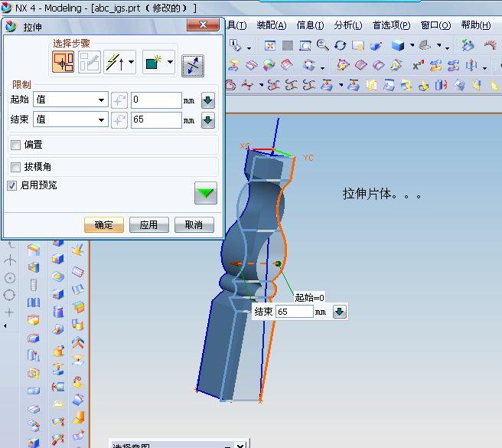Click the 确定 button

pyautogui.click(x=104, y=224)
